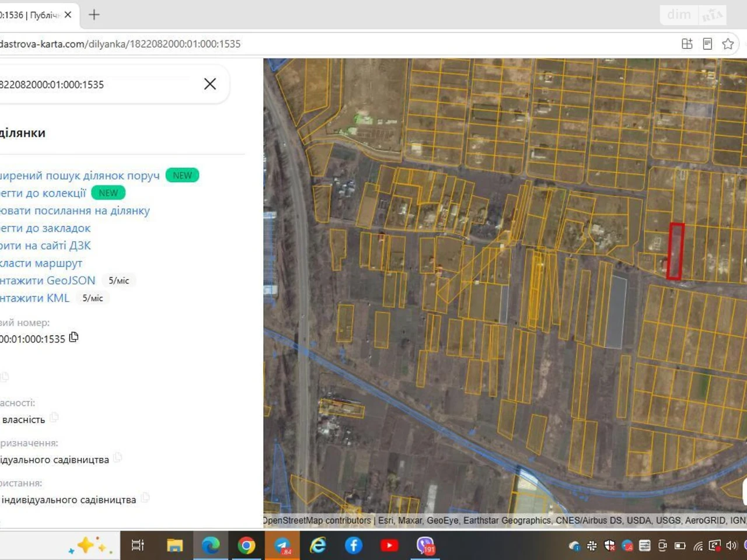Open the reading view icon in address bar
747x560 pixels.
click(707, 44)
